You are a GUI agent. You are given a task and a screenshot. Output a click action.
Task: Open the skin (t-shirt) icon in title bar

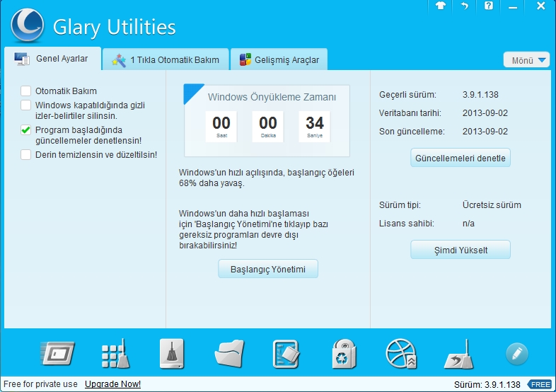coord(441,6)
